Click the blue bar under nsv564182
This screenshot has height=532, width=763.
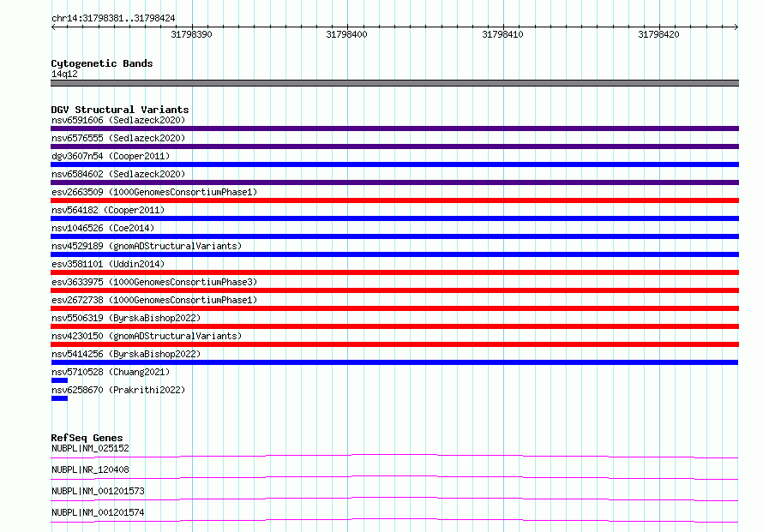coord(394,218)
